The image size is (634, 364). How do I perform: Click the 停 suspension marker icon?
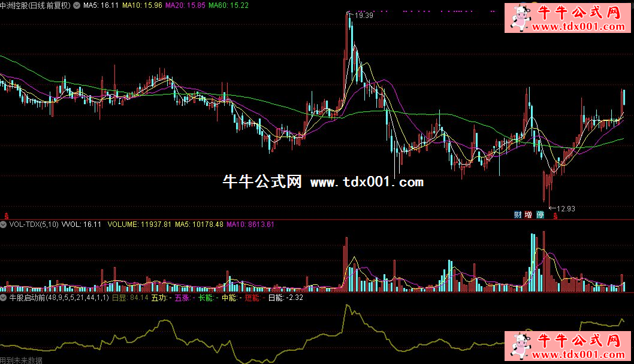point(540,215)
